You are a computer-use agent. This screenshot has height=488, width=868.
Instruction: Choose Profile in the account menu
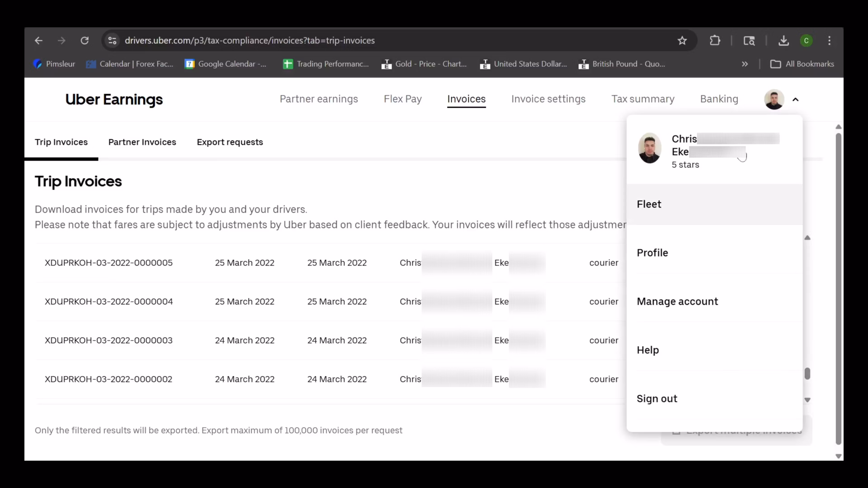(x=714, y=253)
